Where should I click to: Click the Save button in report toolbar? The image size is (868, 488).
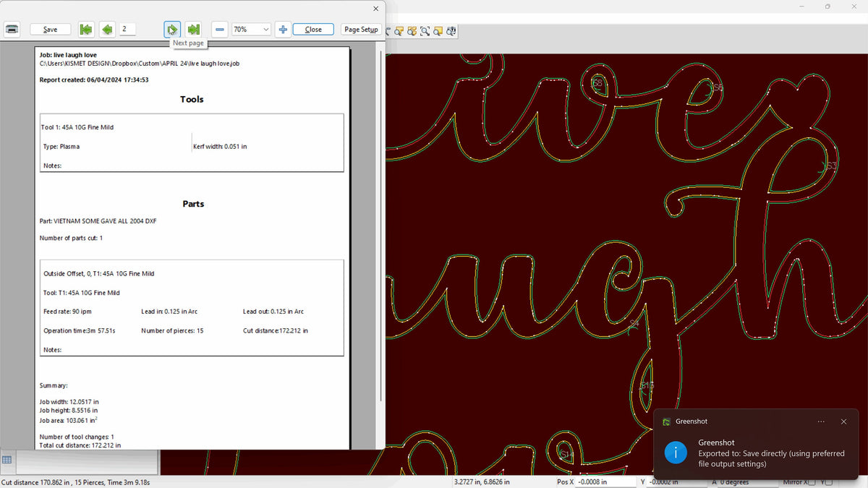tap(50, 30)
